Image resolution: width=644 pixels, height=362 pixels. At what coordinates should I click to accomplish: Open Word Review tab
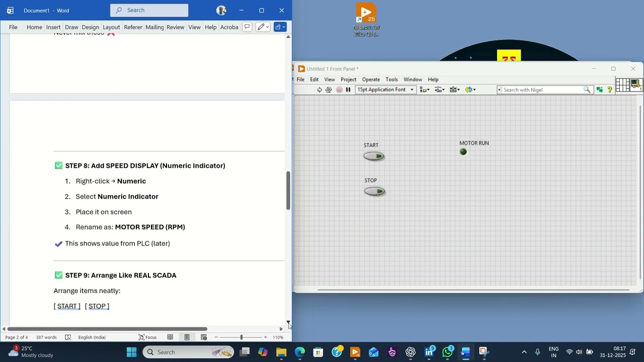[x=175, y=27]
